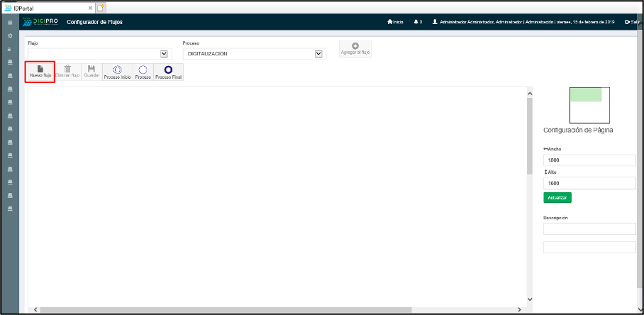Image resolution: width=644 pixels, height=315 pixels.
Task: Click the padlock icon in sidebar
Action: tap(9, 49)
